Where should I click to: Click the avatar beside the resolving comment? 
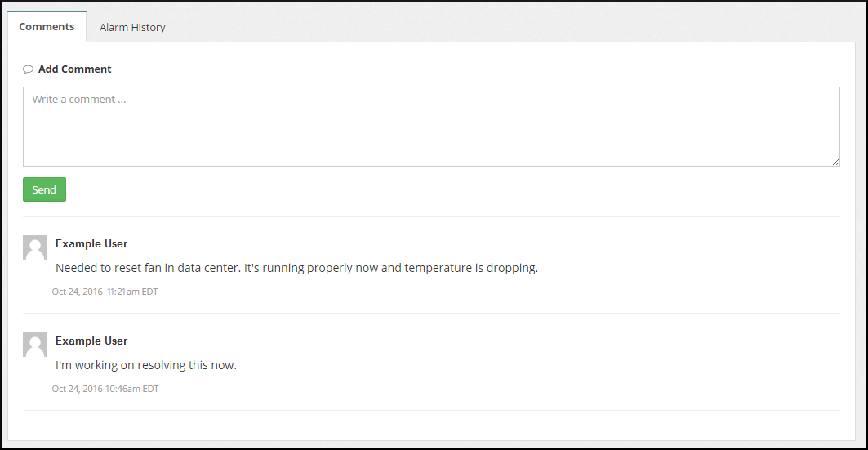click(x=35, y=345)
